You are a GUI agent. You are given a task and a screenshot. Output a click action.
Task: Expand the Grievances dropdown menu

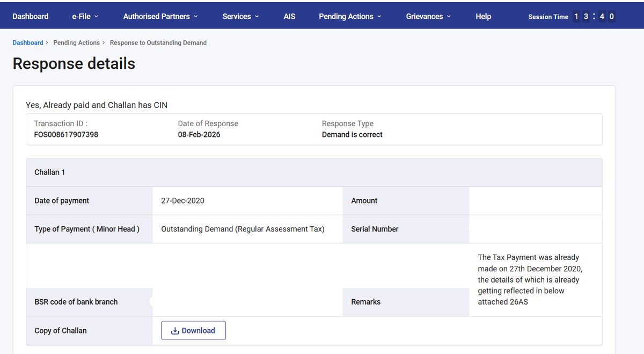click(x=428, y=16)
